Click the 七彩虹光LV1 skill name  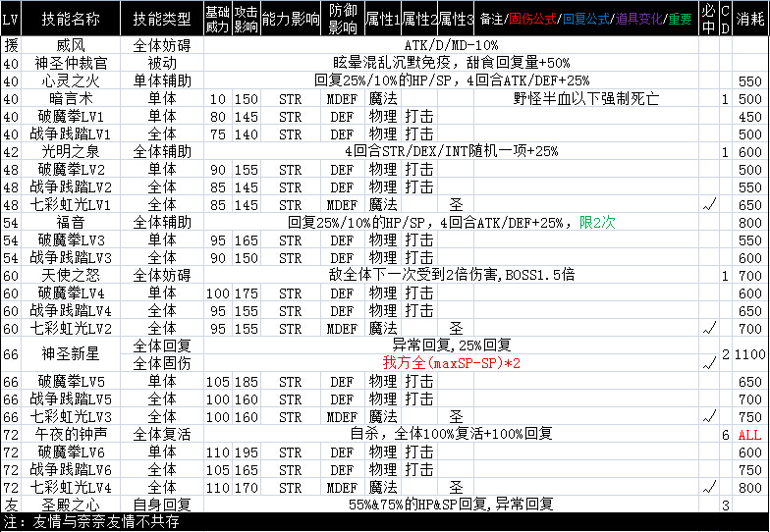[71, 204]
